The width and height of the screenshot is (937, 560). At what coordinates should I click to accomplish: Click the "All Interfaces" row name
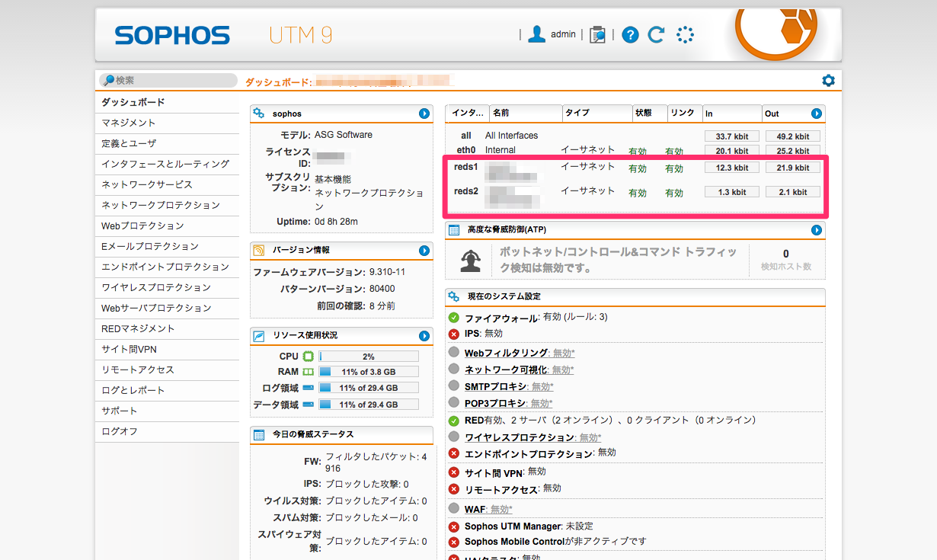(511, 136)
